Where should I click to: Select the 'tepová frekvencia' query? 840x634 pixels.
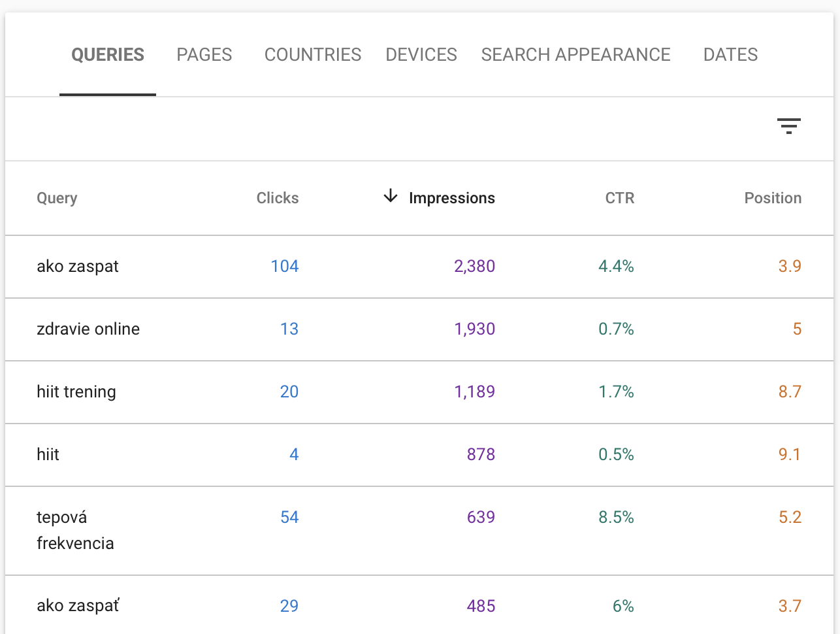[x=75, y=530]
